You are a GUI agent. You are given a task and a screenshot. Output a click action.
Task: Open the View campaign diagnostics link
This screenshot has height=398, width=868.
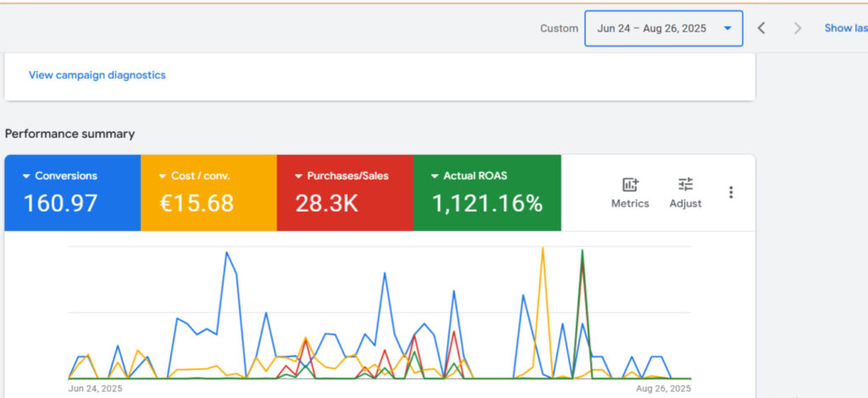tap(97, 75)
